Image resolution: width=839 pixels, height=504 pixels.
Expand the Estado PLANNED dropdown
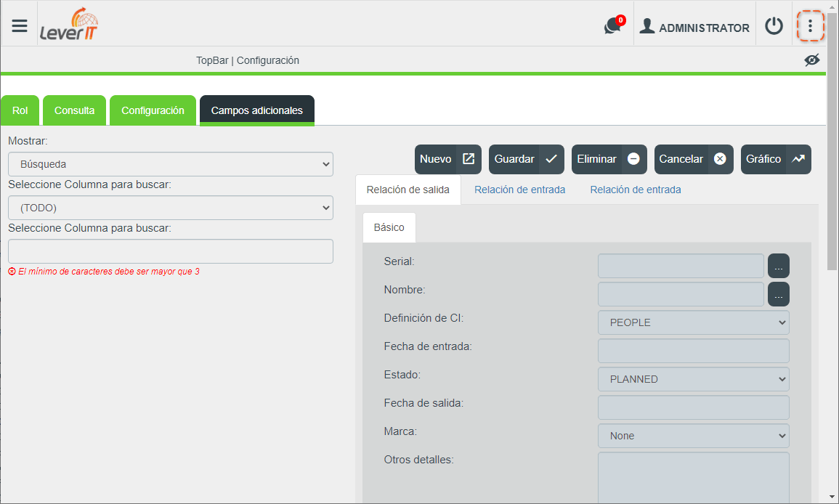point(694,379)
